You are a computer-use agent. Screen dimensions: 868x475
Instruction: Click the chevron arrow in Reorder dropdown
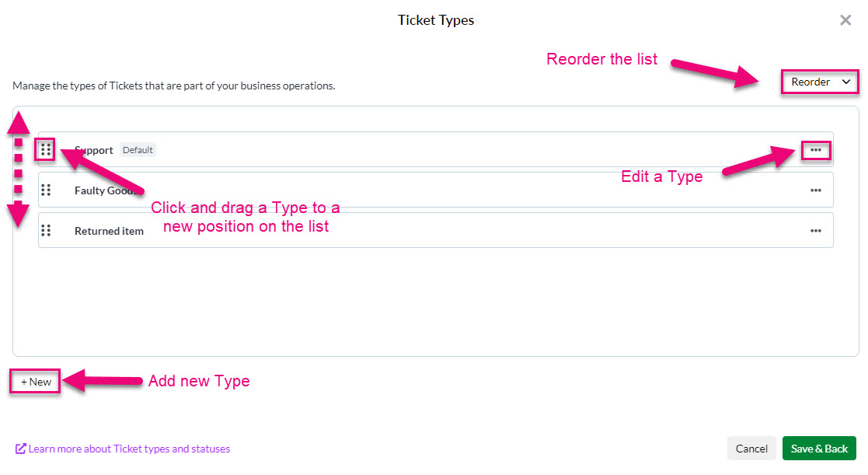point(846,82)
